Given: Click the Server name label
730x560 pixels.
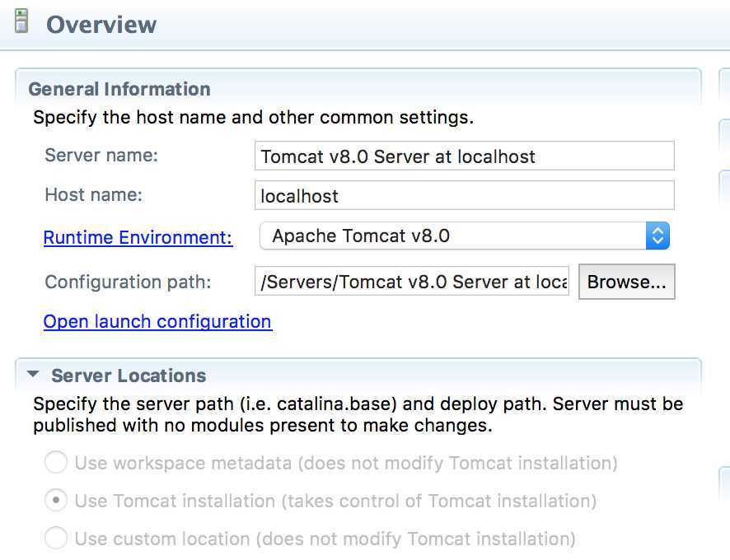Looking at the screenshot, I should tap(101, 155).
